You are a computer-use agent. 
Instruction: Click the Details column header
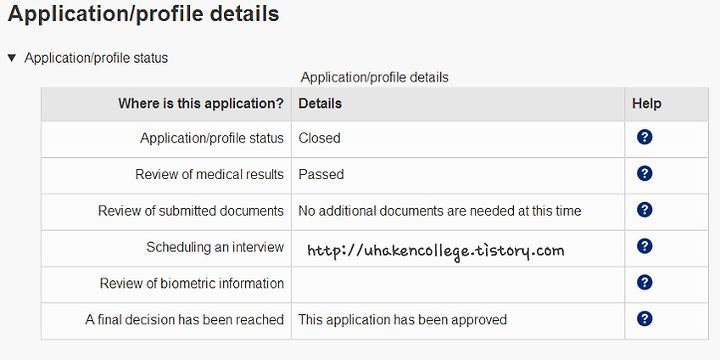pos(320,104)
